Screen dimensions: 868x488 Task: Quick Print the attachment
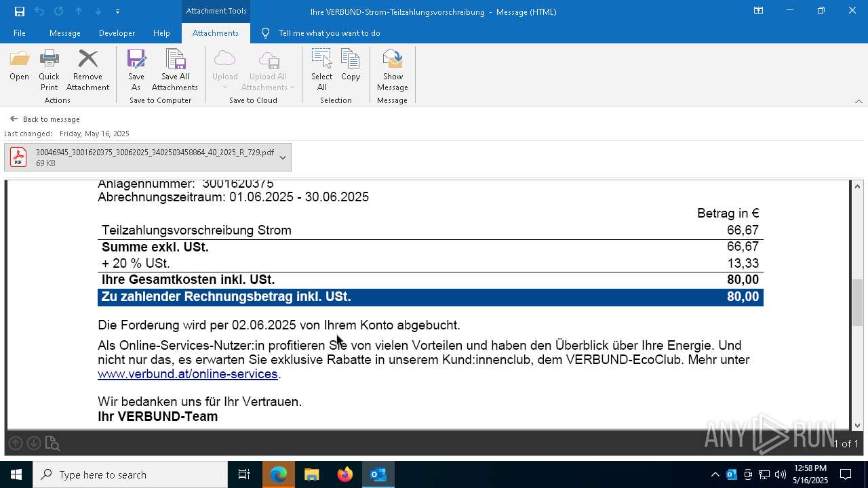tap(49, 70)
